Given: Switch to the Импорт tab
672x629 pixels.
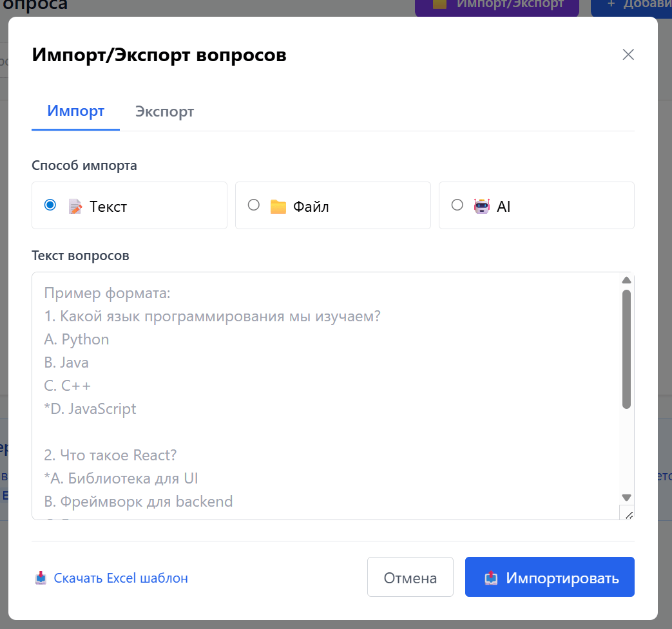Looking at the screenshot, I should click(x=75, y=111).
